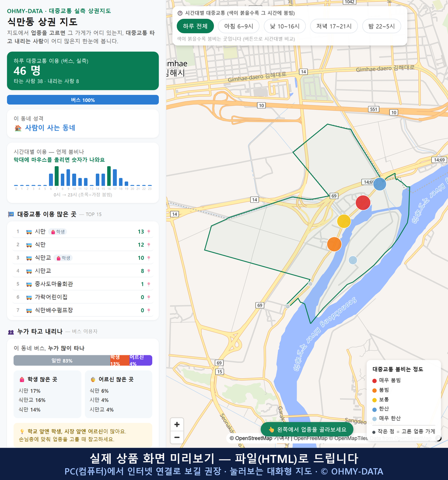This screenshot has height=480, width=448.
Task: Zoom out with the map minus button
Action: click(177, 438)
